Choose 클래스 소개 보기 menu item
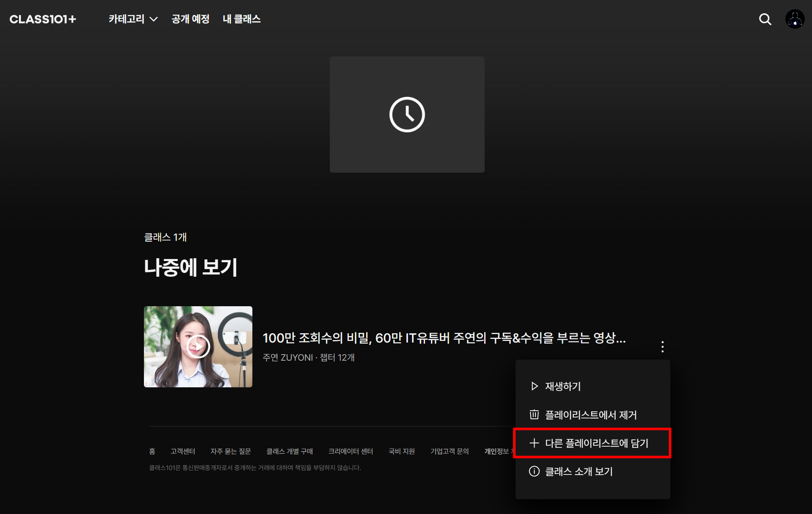The height and width of the screenshot is (514, 812). coord(579,471)
